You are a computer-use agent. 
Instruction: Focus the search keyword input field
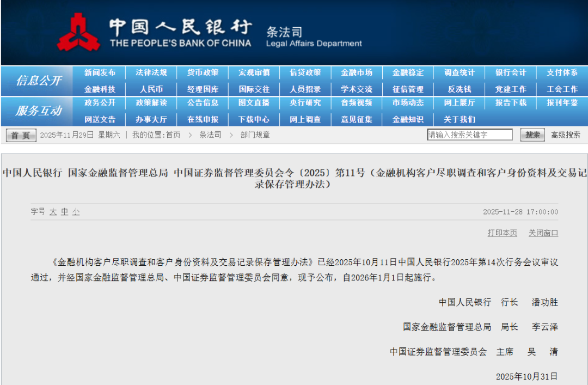click(x=469, y=135)
